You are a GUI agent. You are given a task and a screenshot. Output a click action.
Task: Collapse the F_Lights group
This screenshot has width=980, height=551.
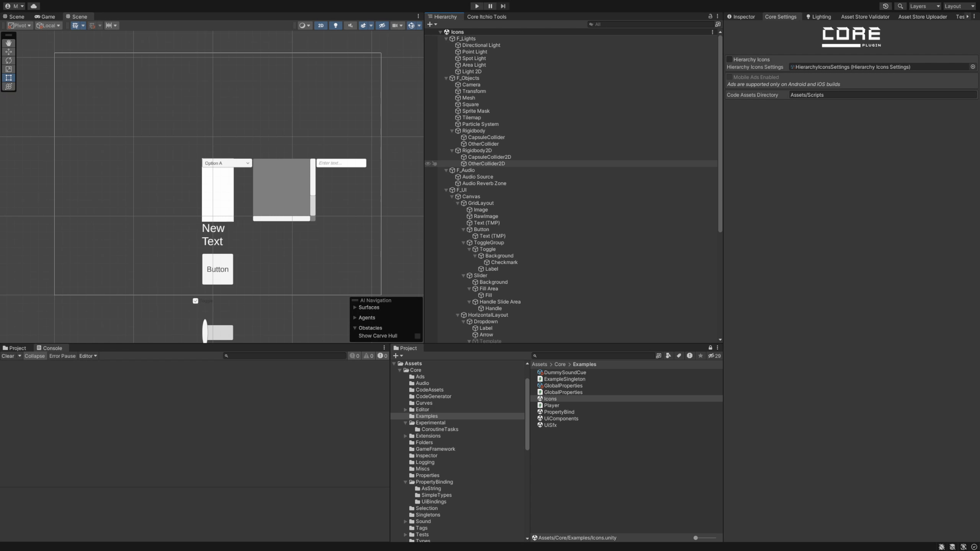coord(446,39)
